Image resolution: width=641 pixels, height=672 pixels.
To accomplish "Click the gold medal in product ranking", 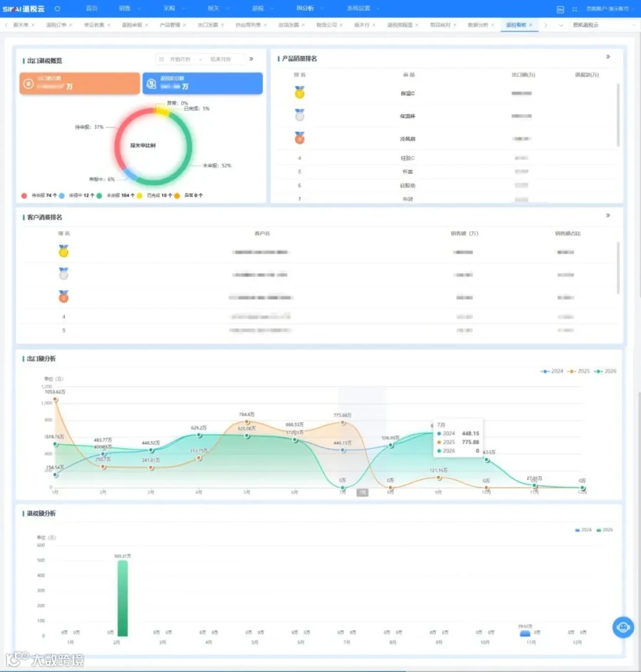I will (300, 93).
